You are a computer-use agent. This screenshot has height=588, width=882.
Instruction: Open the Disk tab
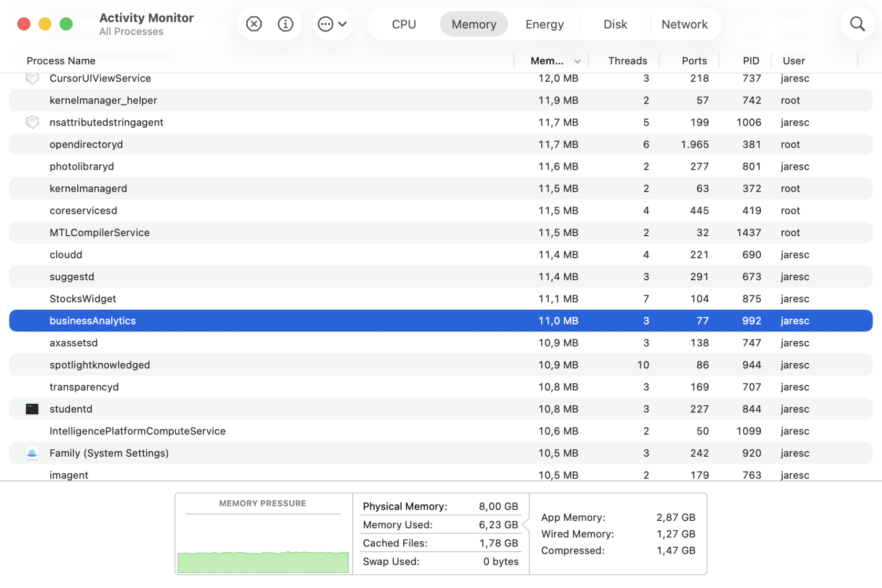(615, 24)
